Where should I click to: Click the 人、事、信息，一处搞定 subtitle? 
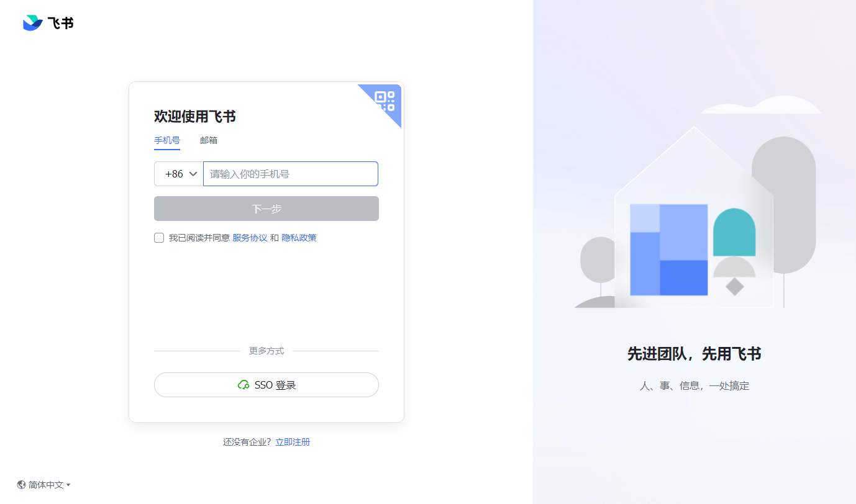pos(694,386)
